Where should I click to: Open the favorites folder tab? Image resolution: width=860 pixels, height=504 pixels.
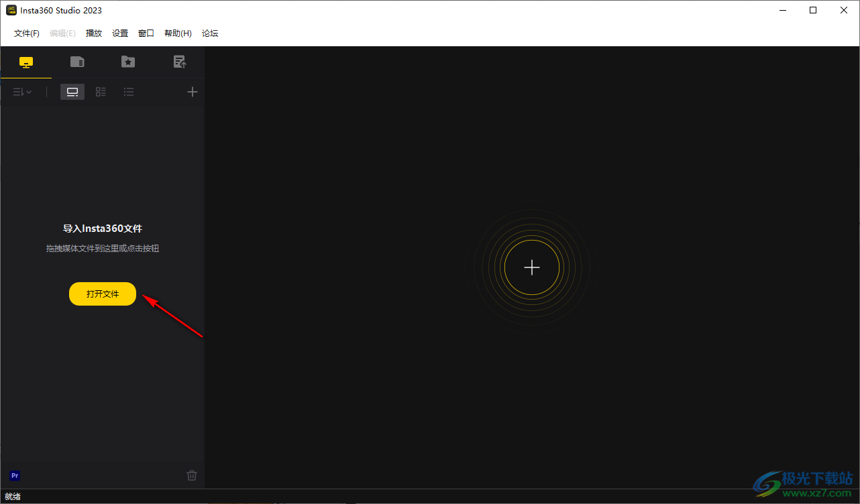pos(128,62)
